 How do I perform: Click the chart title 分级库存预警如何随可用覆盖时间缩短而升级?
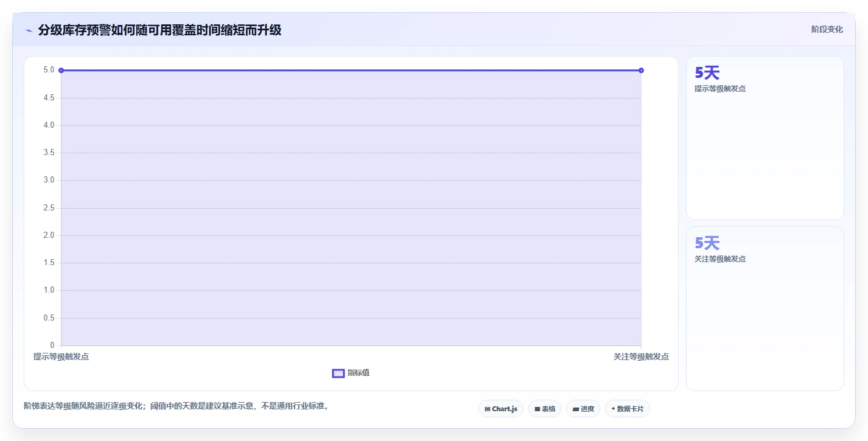(159, 30)
